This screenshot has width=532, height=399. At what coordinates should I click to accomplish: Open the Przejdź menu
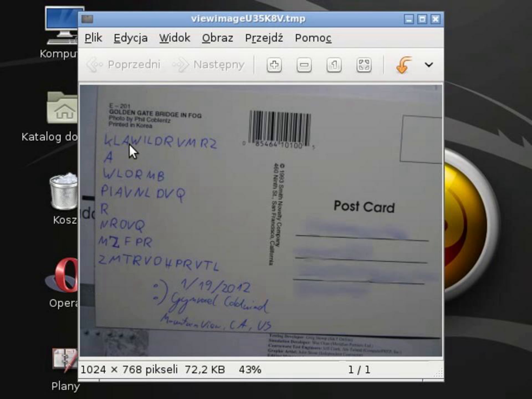[x=264, y=38]
